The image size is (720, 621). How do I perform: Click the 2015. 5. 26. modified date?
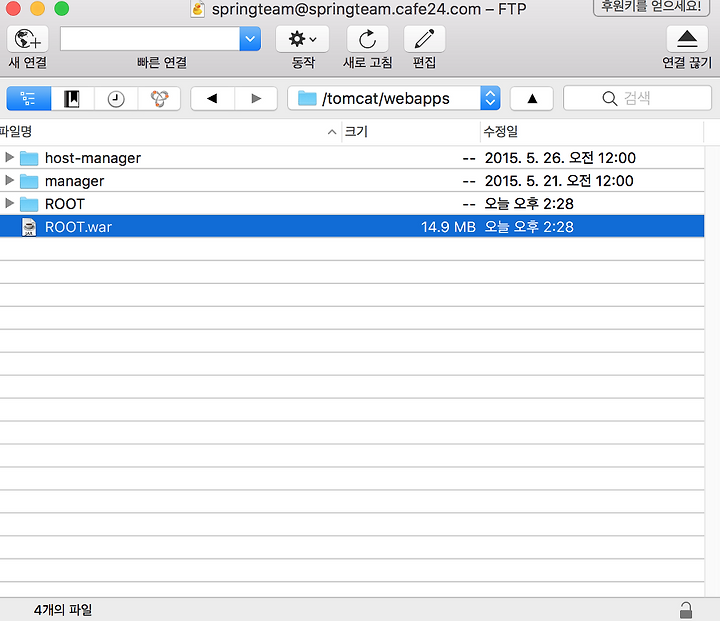pos(560,158)
